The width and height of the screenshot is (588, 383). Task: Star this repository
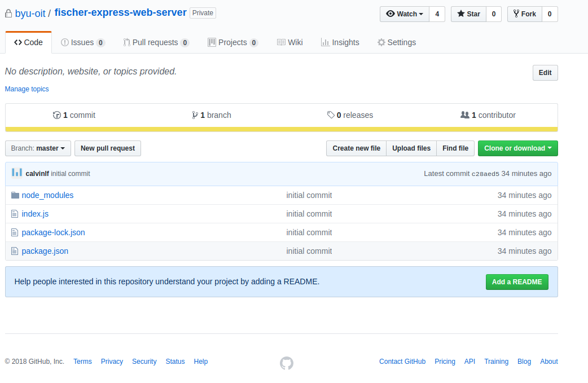469,14
